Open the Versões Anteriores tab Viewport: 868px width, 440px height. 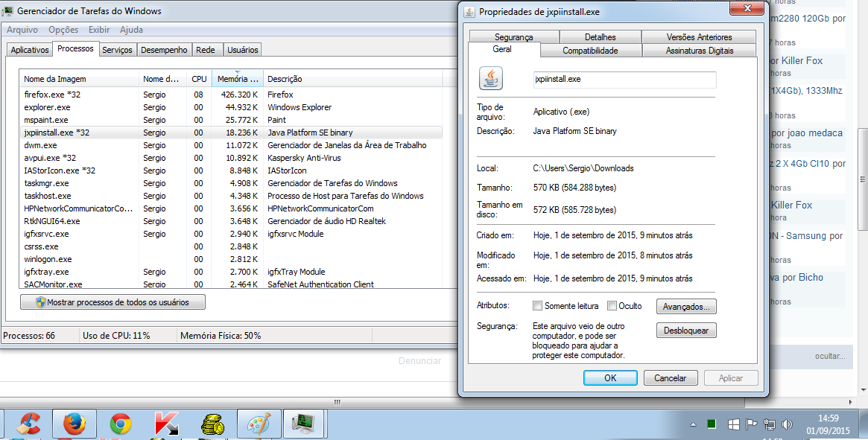(699, 36)
